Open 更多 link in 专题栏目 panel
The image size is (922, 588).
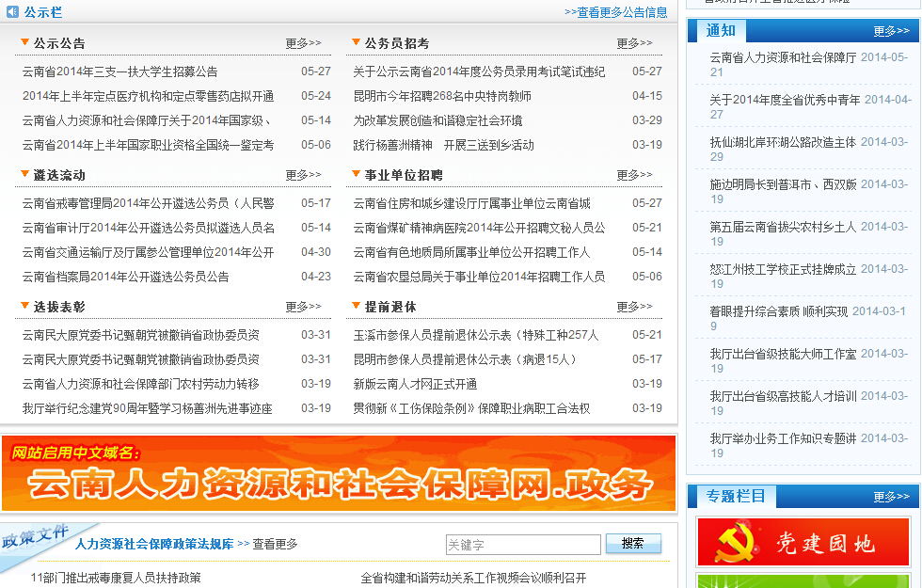892,497
